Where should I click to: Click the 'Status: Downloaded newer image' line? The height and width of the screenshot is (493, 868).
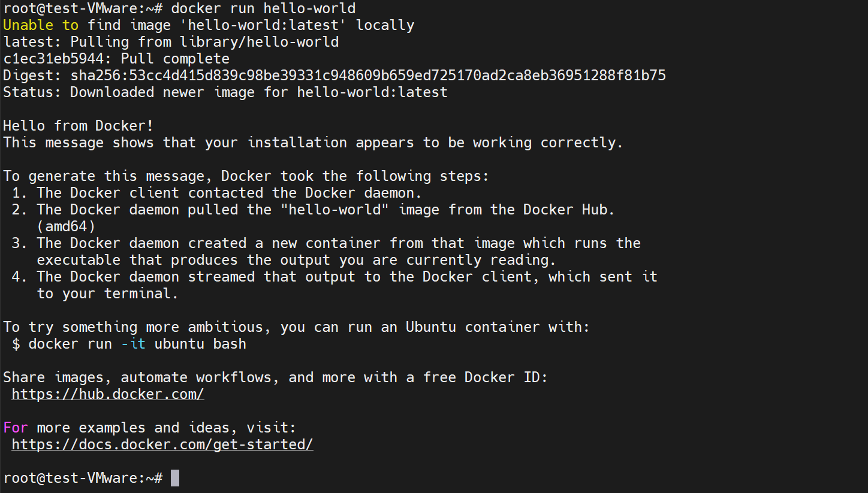(x=225, y=92)
